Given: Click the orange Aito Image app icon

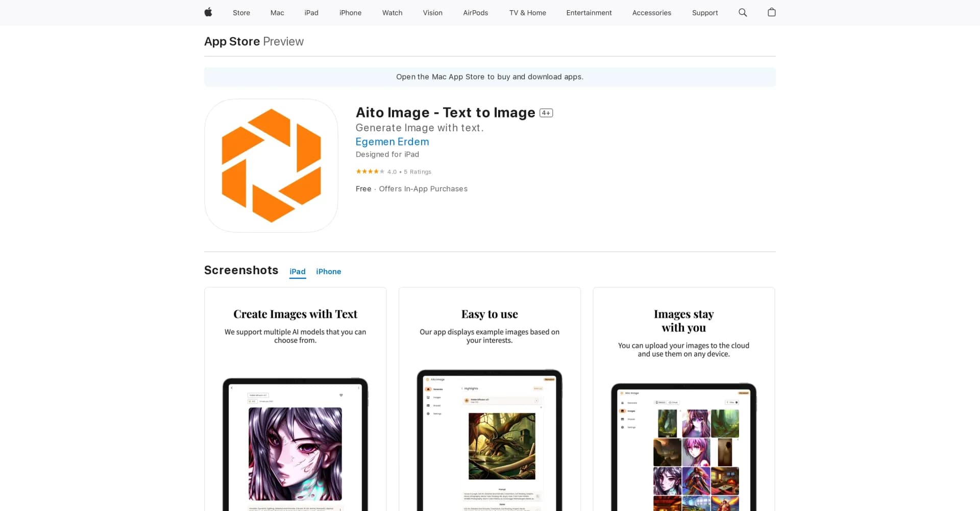Looking at the screenshot, I should pos(271,165).
